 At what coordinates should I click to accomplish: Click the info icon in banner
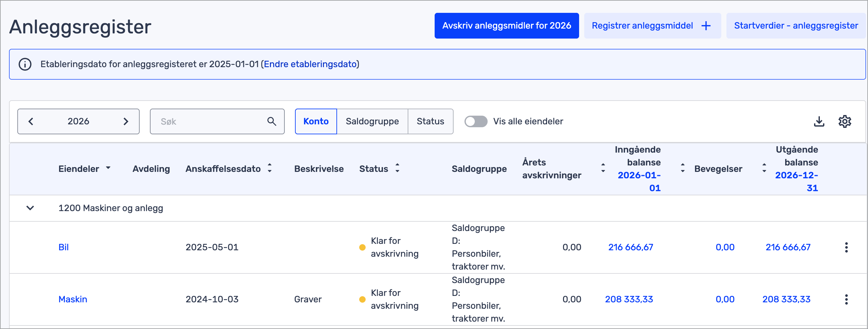[25, 64]
